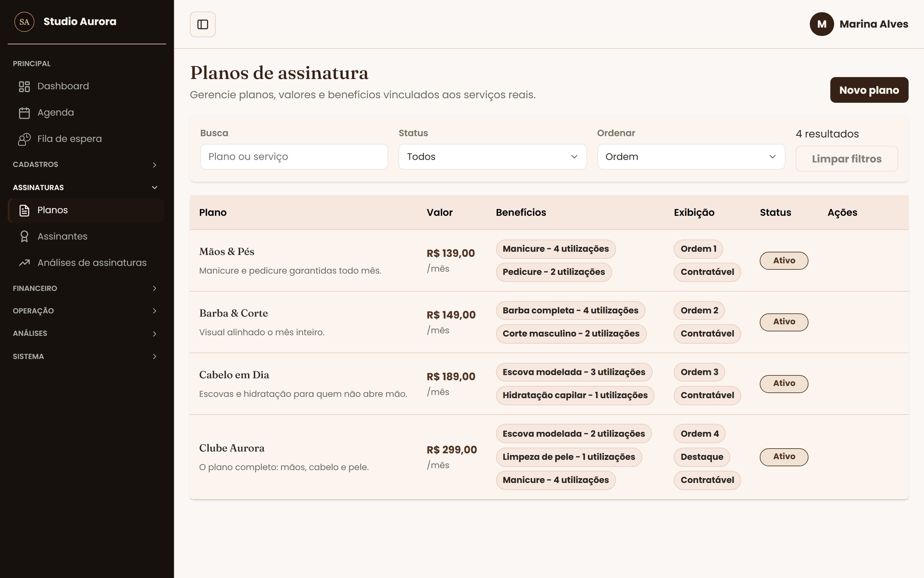
Task: Open the Status dropdown showing Todos
Action: pyautogui.click(x=492, y=157)
